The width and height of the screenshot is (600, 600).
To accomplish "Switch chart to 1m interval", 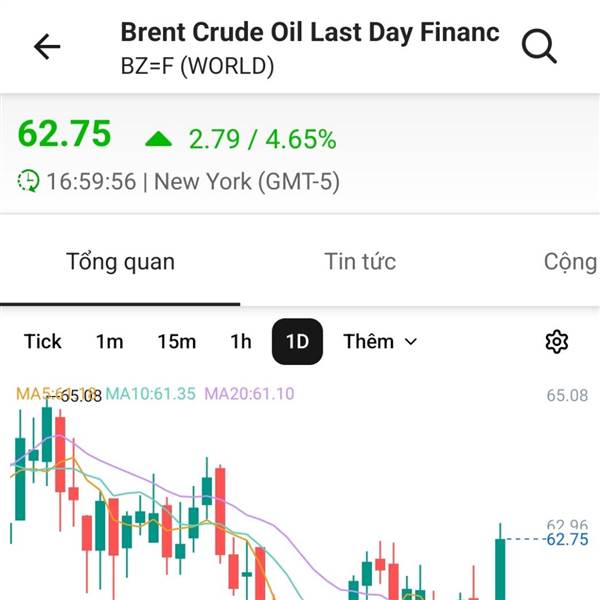I will tap(109, 342).
